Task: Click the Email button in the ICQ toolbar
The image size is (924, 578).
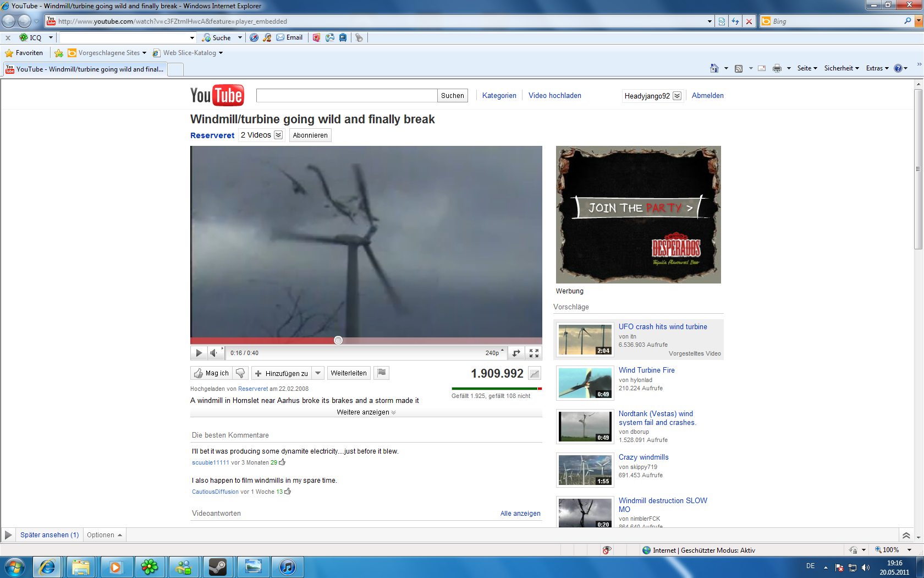Action: click(289, 37)
